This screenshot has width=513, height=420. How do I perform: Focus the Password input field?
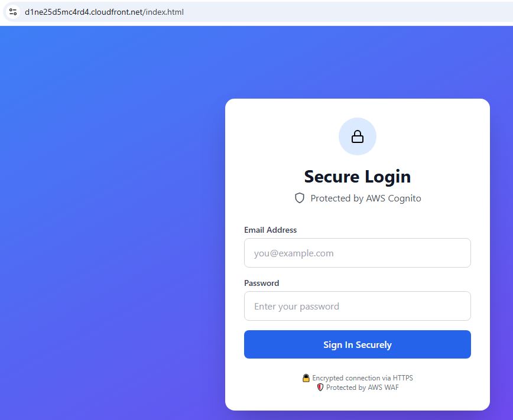[357, 306]
